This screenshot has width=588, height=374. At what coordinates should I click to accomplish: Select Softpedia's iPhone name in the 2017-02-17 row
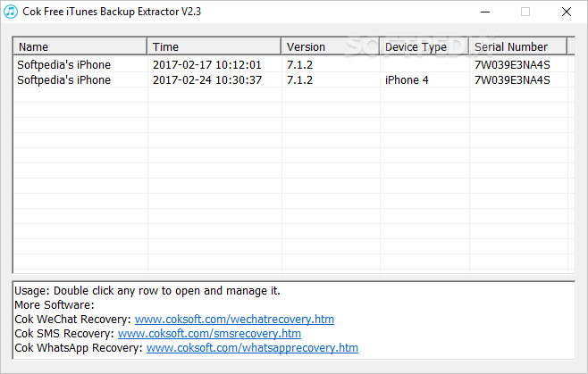[63, 65]
